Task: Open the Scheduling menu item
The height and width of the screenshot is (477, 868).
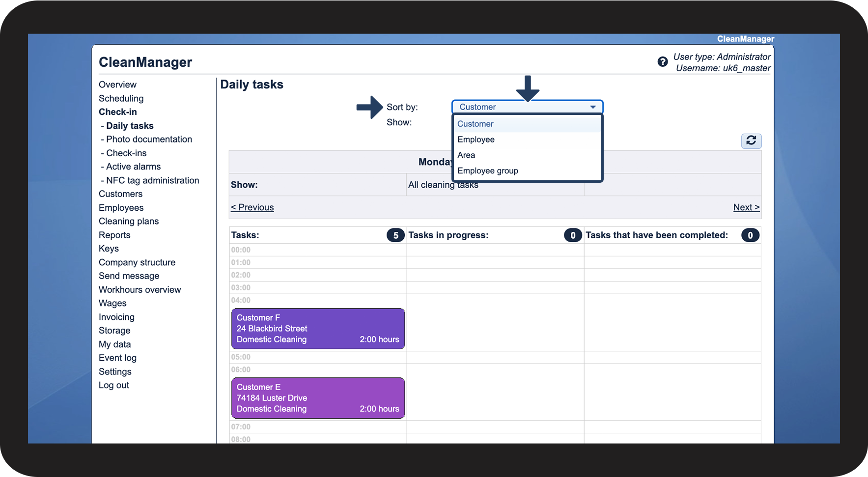Action: pyautogui.click(x=121, y=98)
